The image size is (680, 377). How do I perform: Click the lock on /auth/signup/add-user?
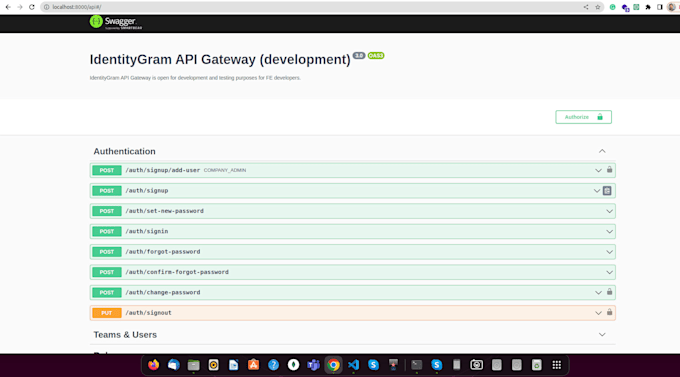coord(609,170)
